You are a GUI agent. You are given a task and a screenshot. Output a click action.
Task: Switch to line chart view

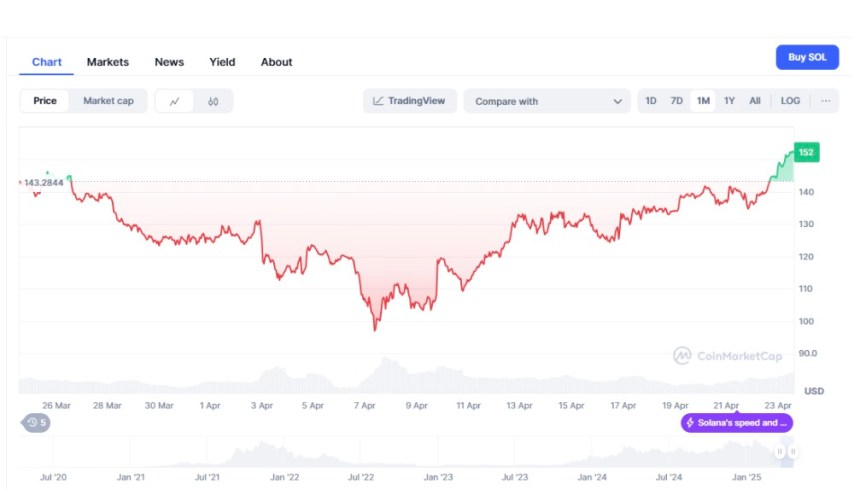(175, 101)
